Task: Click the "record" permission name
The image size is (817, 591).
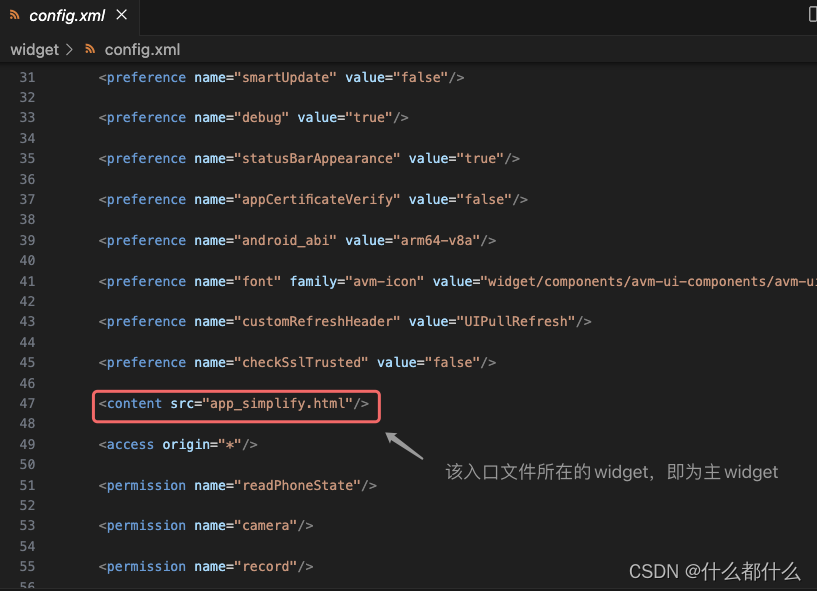Action: (x=266, y=567)
